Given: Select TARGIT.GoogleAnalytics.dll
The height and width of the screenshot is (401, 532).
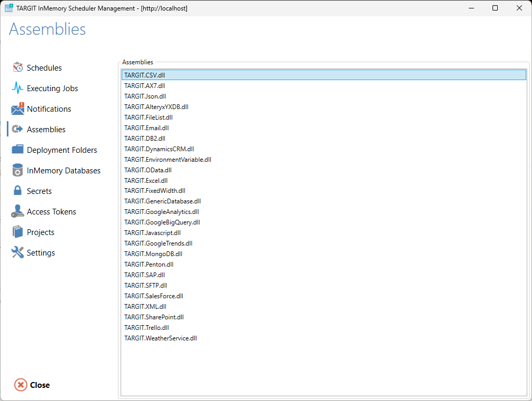Looking at the screenshot, I should click(324, 211).
